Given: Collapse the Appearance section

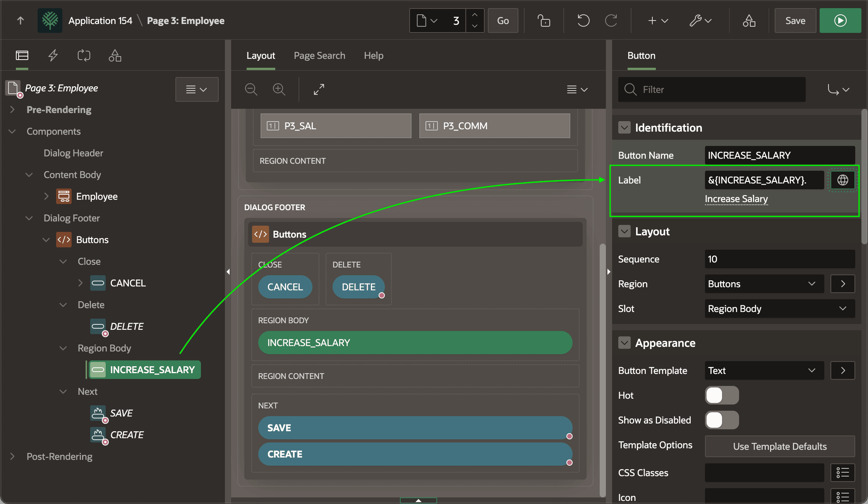Looking at the screenshot, I should point(624,343).
